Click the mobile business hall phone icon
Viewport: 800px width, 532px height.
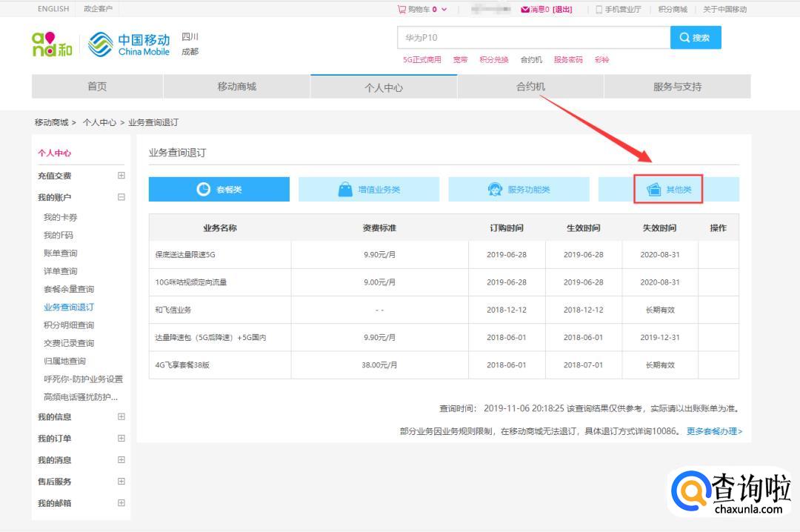click(x=599, y=10)
